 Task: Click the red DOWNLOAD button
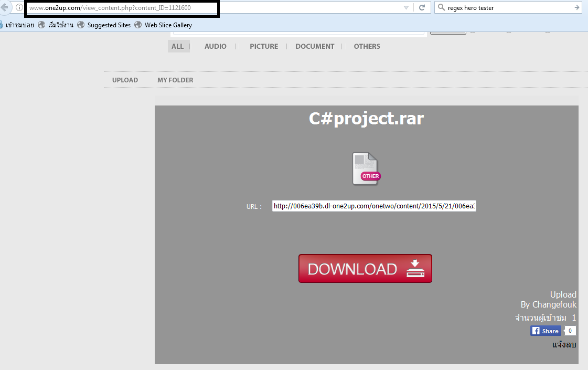point(365,269)
